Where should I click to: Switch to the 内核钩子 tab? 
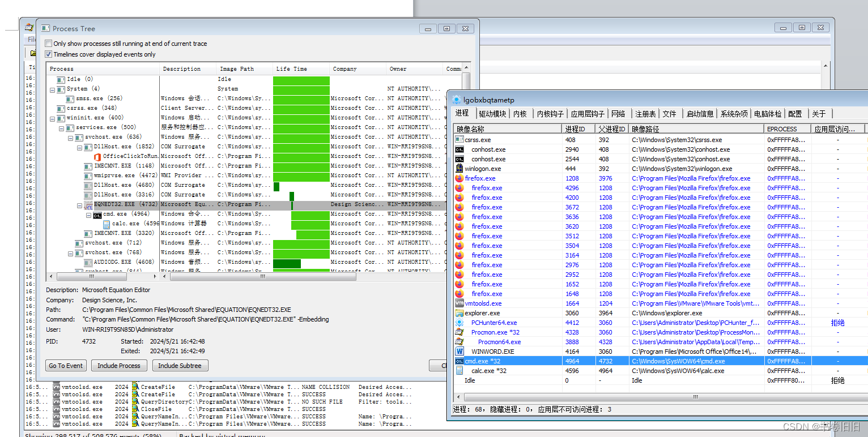[x=551, y=114]
